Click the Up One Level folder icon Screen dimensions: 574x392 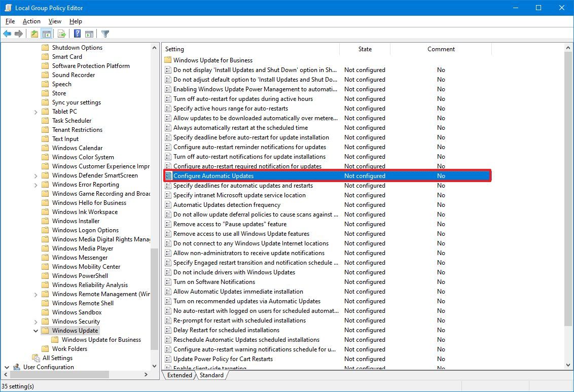pos(33,33)
